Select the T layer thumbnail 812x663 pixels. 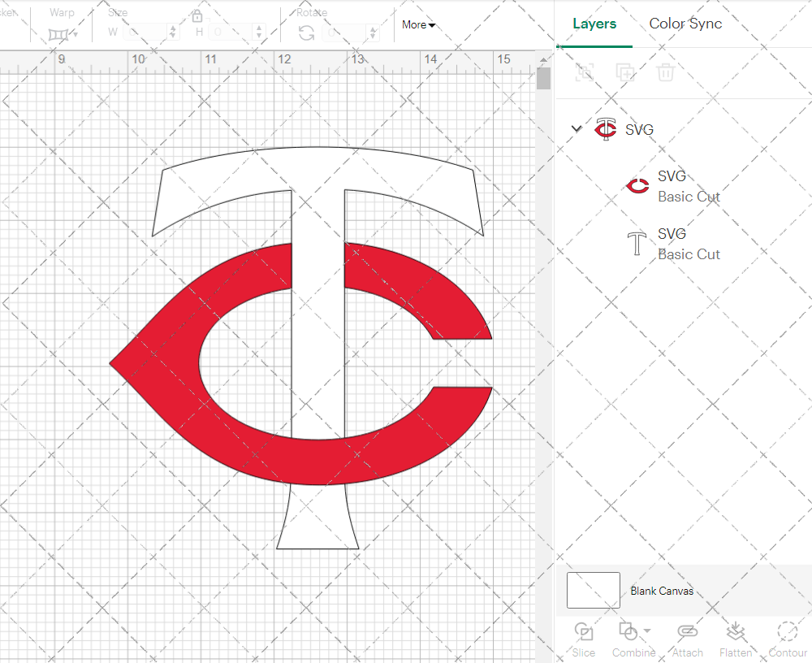(x=637, y=244)
